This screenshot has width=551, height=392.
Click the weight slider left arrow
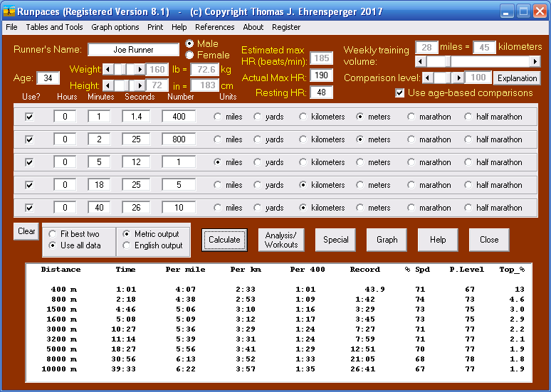(108, 70)
